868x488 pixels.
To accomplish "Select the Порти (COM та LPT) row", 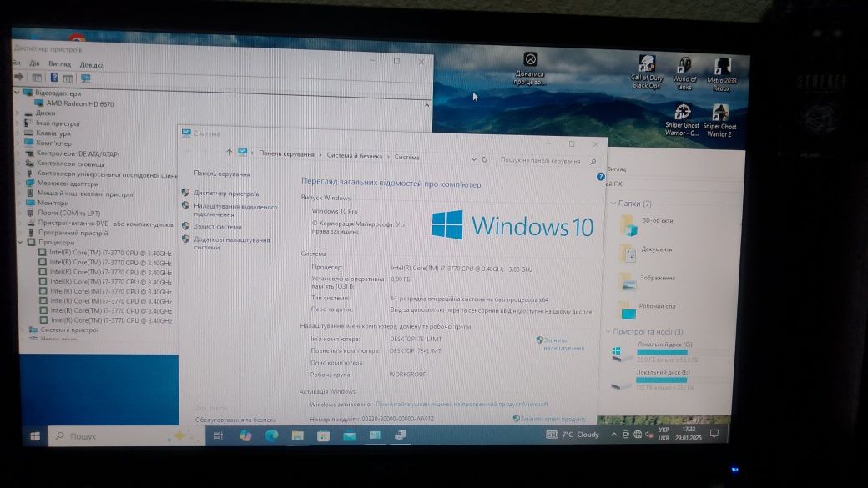I will pos(68,213).
